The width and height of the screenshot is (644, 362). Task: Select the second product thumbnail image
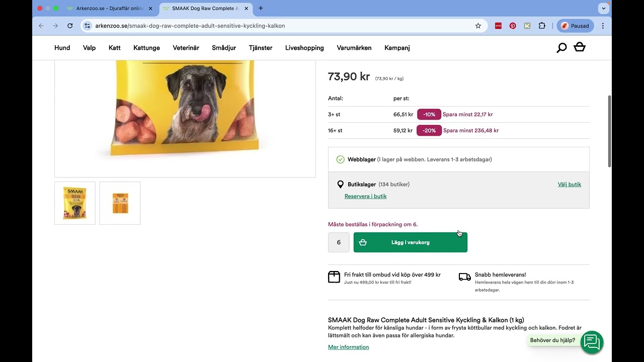click(120, 203)
